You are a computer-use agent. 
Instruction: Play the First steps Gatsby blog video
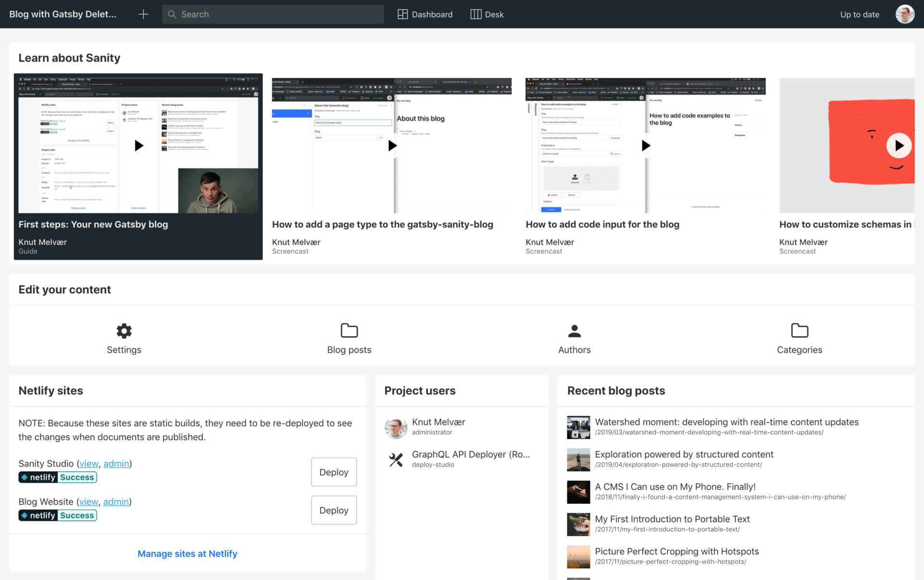click(139, 145)
